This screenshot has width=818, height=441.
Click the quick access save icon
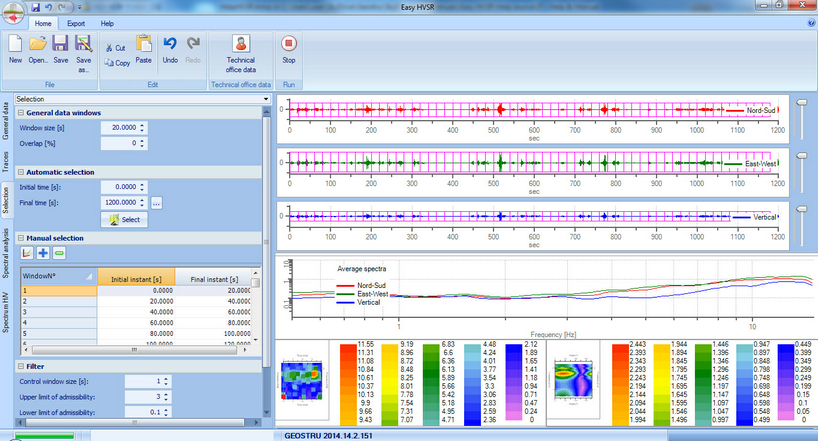tap(35, 7)
